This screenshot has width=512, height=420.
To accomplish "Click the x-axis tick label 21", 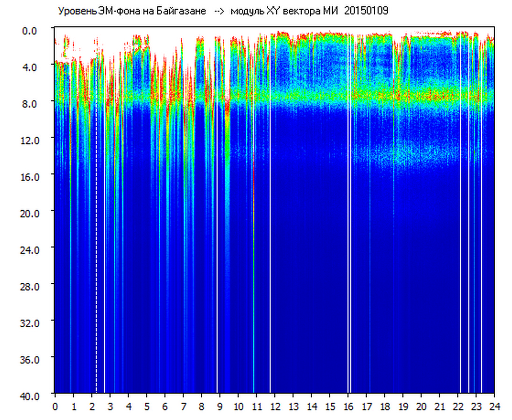I will 440,406.
